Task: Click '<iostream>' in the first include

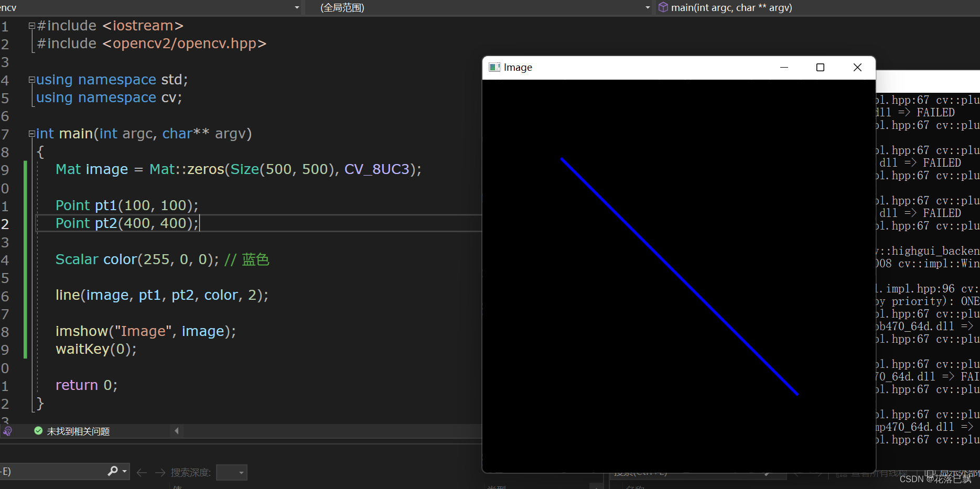Action: pyautogui.click(x=143, y=26)
